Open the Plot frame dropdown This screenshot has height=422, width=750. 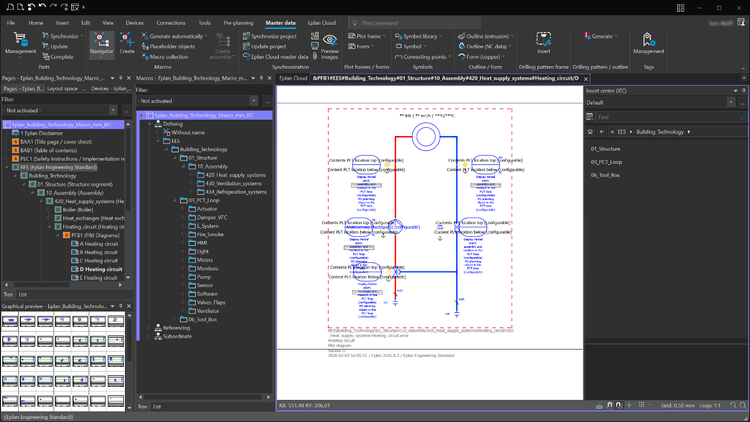[384, 36]
